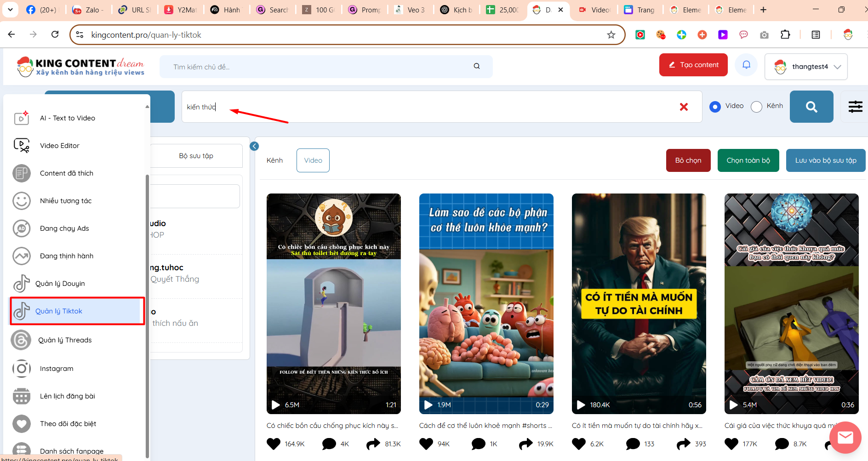Image resolution: width=868 pixels, height=461 pixels.
Task: Open Video Editor sidebar icon
Action: click(22, 145)
